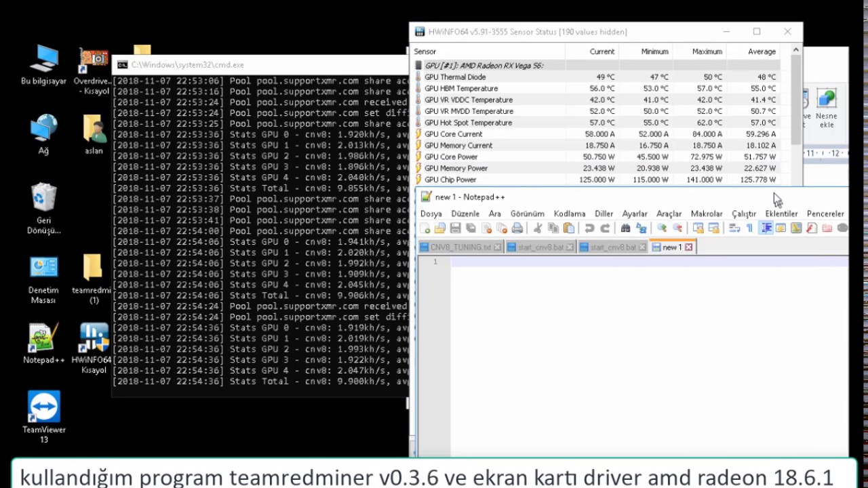Switch to the CNV8_TUNING.txt tab
Viewport: 868px width, 488px height.
(460, 247)
